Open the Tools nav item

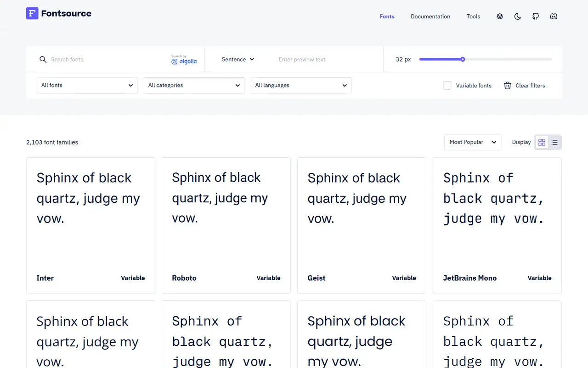click(473, 17)
